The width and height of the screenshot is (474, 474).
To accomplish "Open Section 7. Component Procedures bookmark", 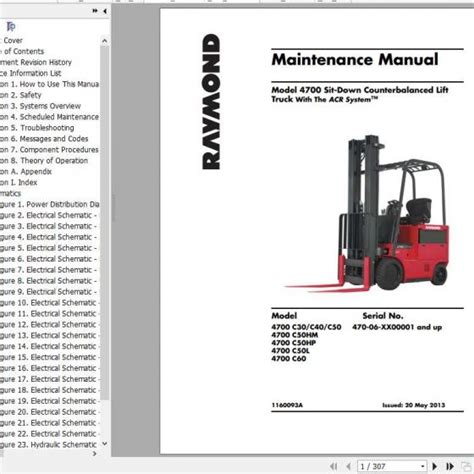I will [49, 150].
